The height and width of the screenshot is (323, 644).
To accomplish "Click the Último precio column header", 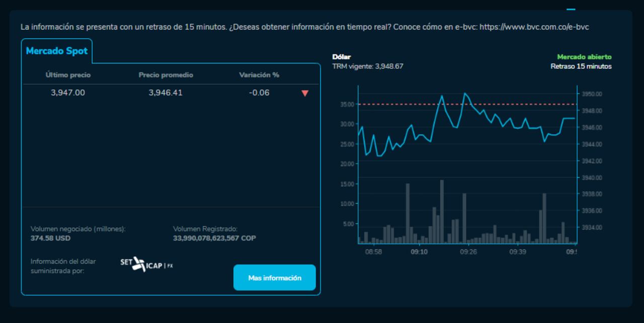I will [x=68, y=75].
